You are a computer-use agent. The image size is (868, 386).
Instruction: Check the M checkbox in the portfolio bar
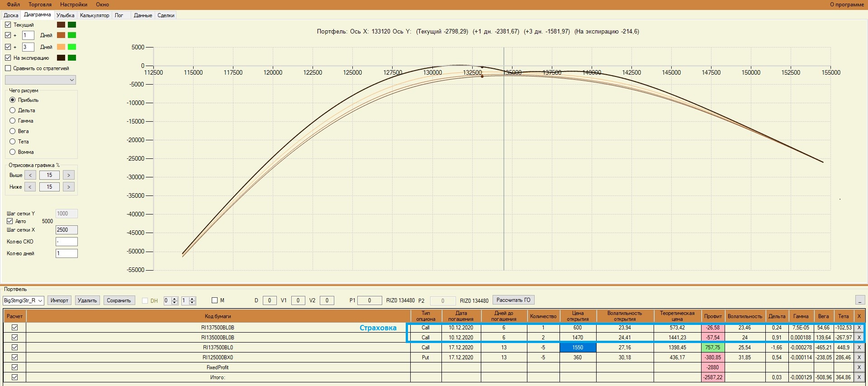click(x=215, y=300)
